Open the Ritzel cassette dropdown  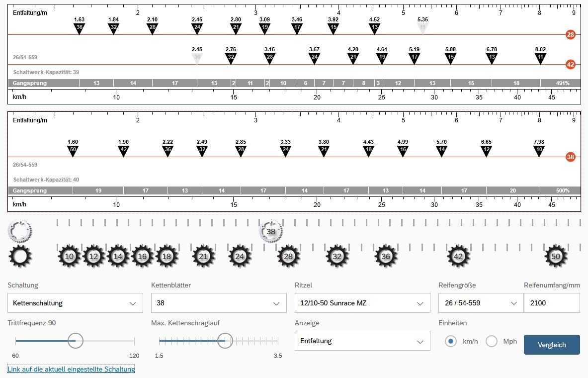(362, 303)
